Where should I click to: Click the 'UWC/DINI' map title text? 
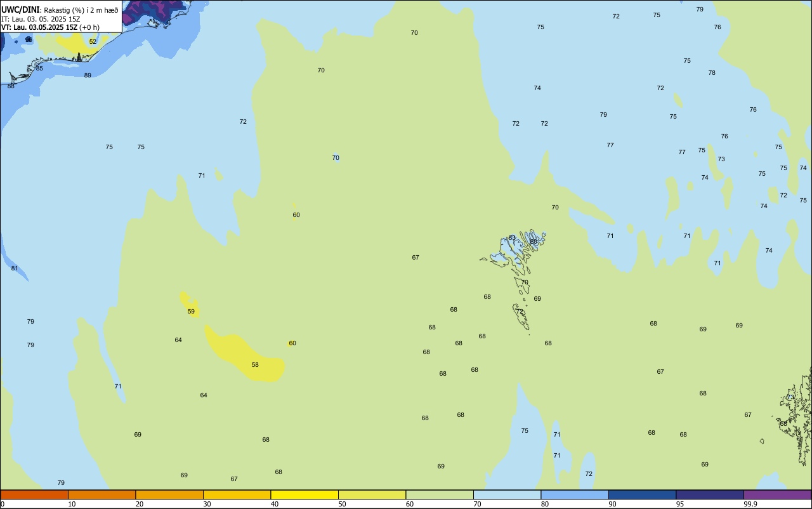(20, 10)
